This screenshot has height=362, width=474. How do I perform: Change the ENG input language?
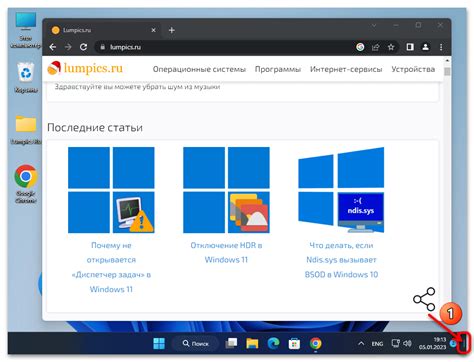pyautogui.click(x=377, y=344)
